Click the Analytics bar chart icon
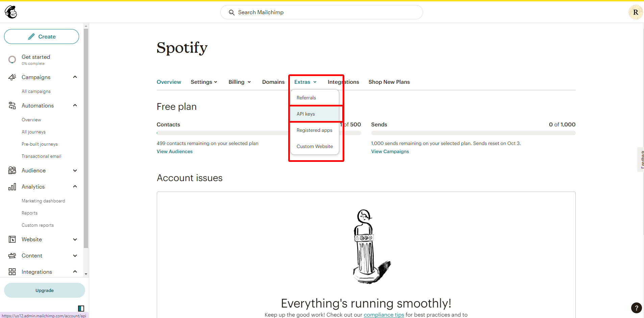 [12, 187]
